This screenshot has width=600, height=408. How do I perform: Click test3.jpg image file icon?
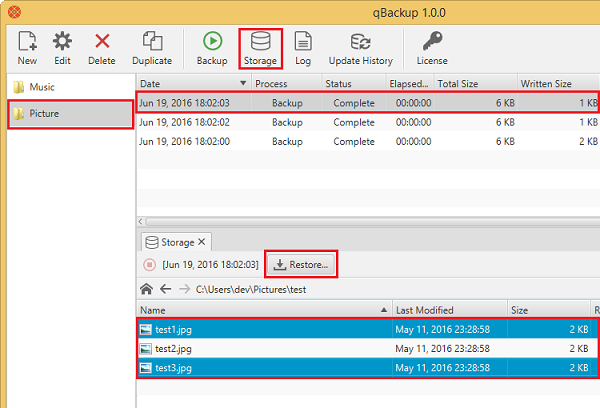145,367
